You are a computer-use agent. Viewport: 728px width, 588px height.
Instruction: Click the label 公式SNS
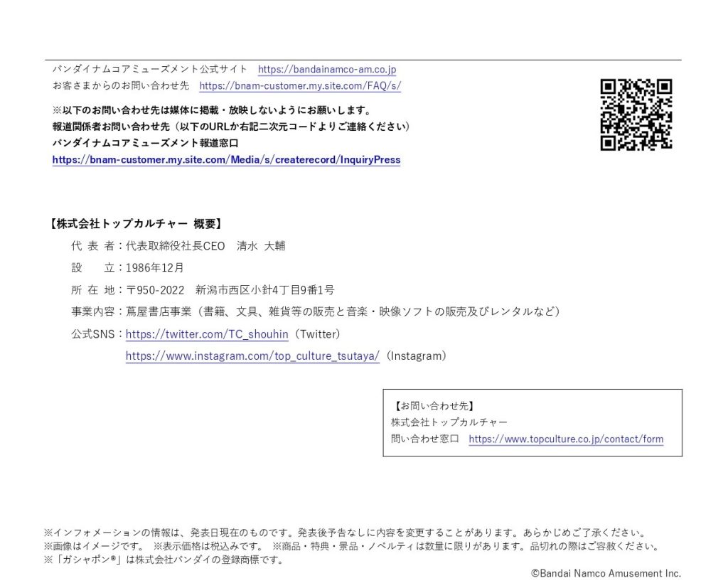pos(93,334)
